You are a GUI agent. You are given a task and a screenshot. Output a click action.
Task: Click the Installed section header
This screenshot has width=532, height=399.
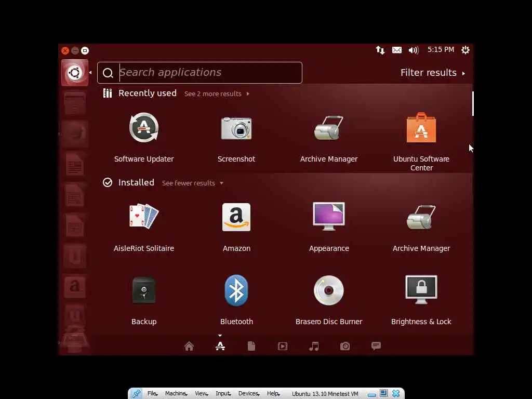[x=136, y=182]
